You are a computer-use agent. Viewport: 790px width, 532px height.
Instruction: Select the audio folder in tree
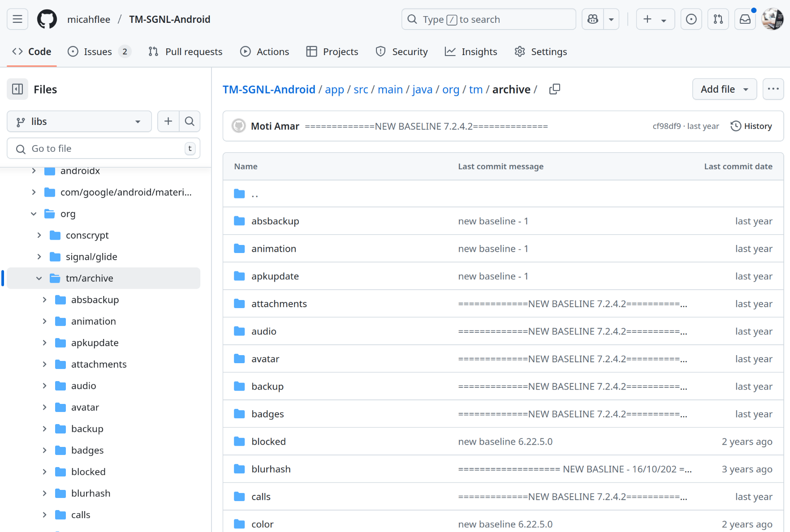pyautogui.click(x=83, y=386)
